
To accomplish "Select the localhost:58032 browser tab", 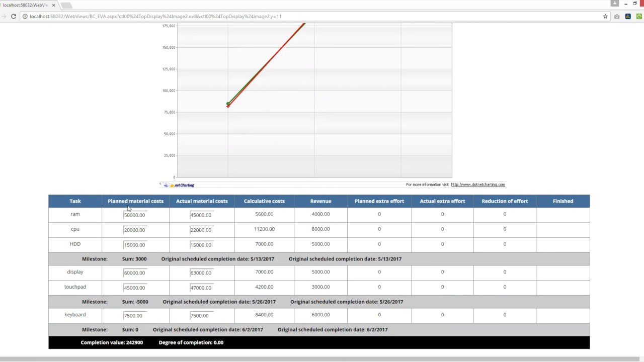I will (28, 5).
